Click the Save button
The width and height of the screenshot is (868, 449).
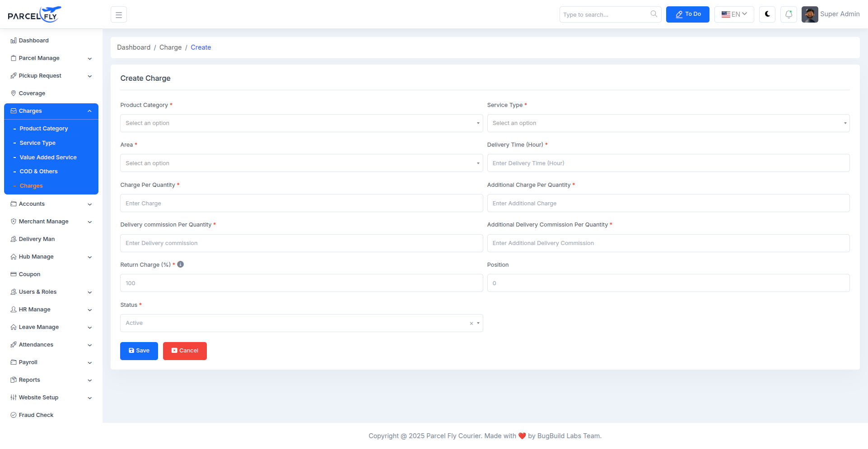click(x=139, y=351)
